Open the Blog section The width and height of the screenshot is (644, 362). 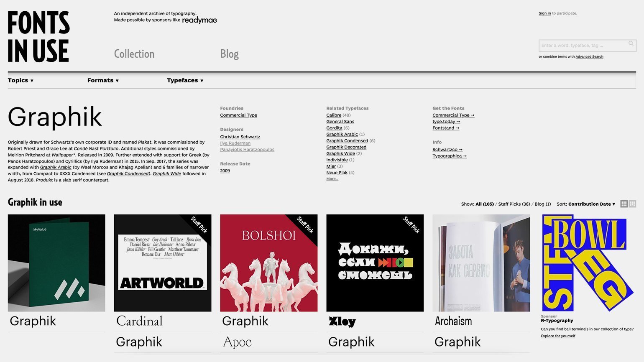pos(229,54)
